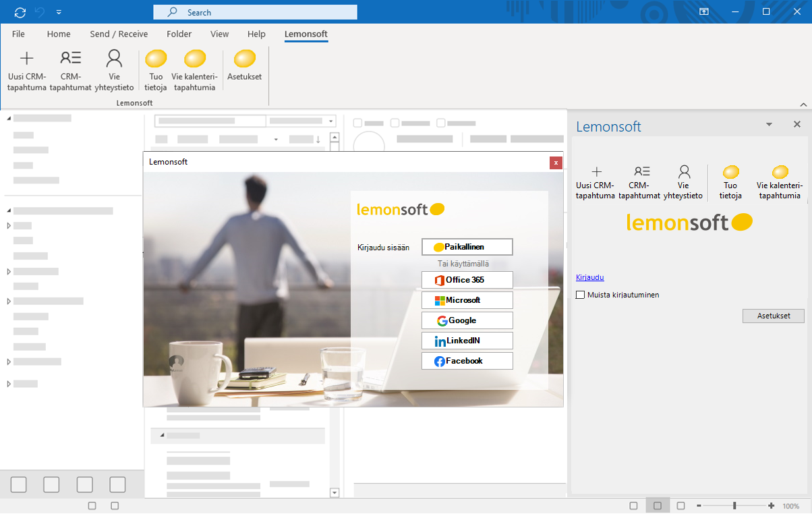Click second navigation icon at bottom left
The image size is (812, 514).
(x=51, y=484)
